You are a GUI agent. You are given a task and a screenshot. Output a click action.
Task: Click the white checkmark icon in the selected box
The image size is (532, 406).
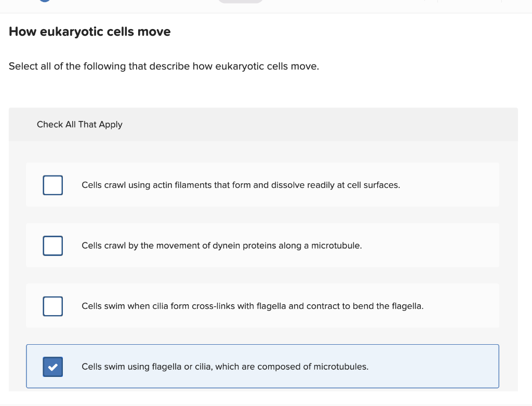click(x=53, y=367)
